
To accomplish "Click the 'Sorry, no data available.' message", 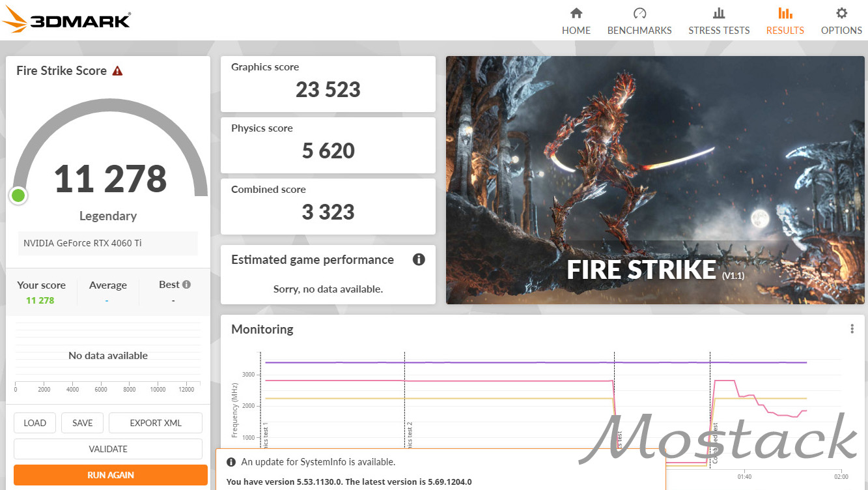I will pyautogui.click(x=328, y=289).
